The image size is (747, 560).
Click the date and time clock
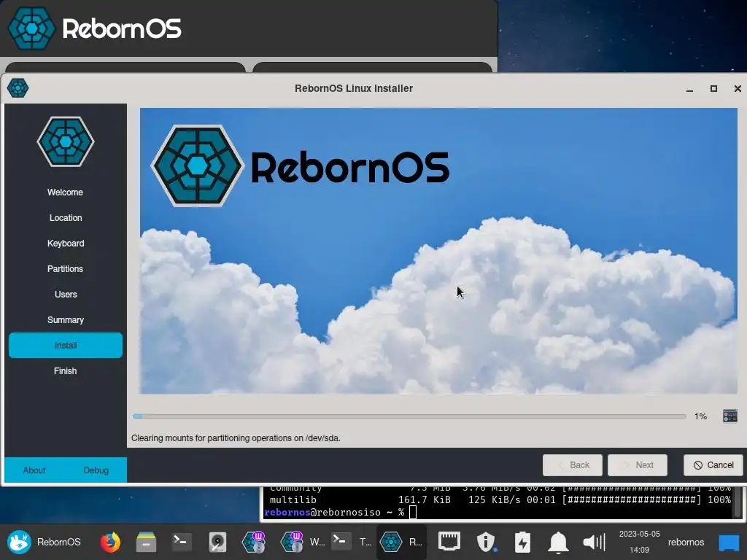point(639,542)
